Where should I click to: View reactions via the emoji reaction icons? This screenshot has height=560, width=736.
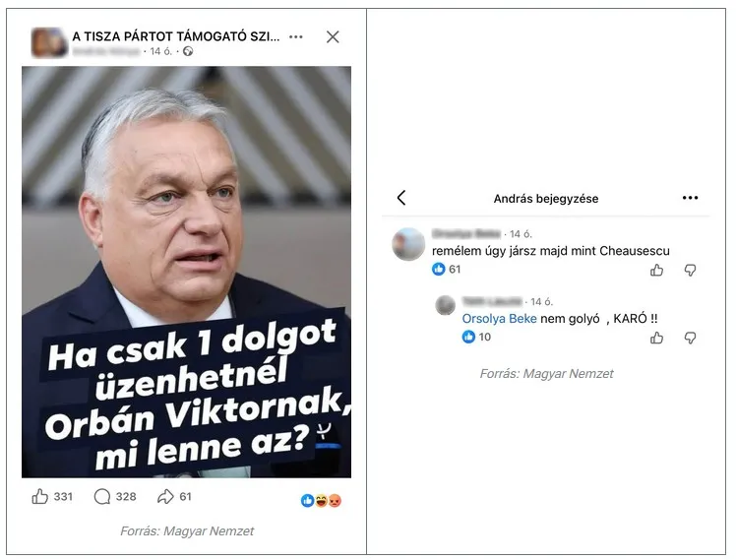(x=321, y=501)
